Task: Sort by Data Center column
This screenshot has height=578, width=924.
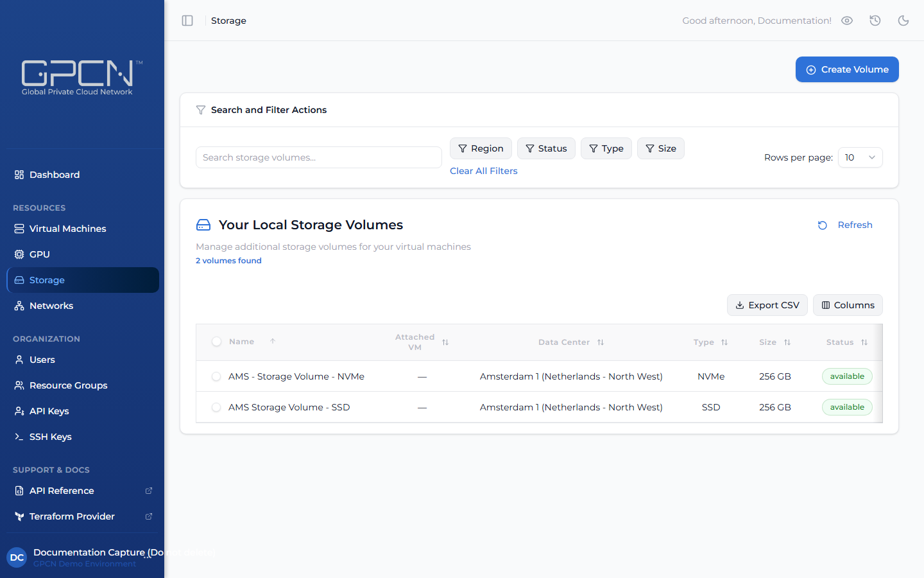Action: point(601,342)
